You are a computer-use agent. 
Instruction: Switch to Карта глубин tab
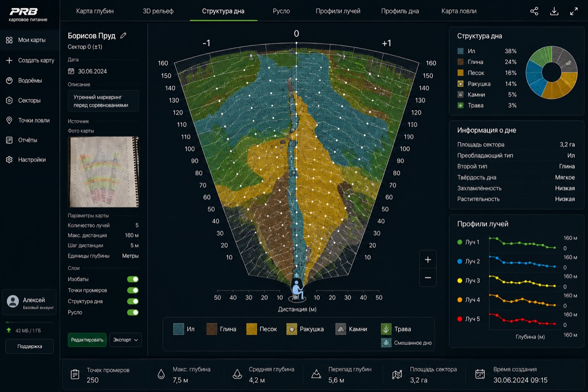[x=95, y=11]
